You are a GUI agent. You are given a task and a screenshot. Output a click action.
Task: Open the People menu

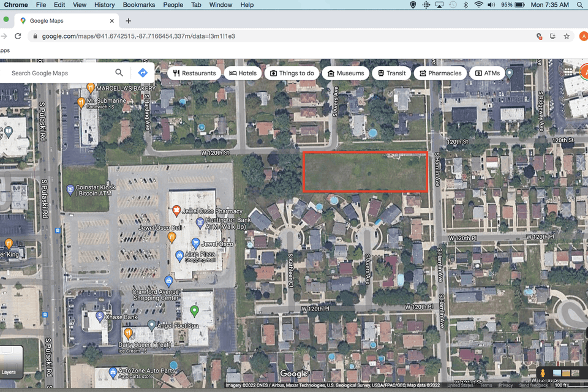173,5
